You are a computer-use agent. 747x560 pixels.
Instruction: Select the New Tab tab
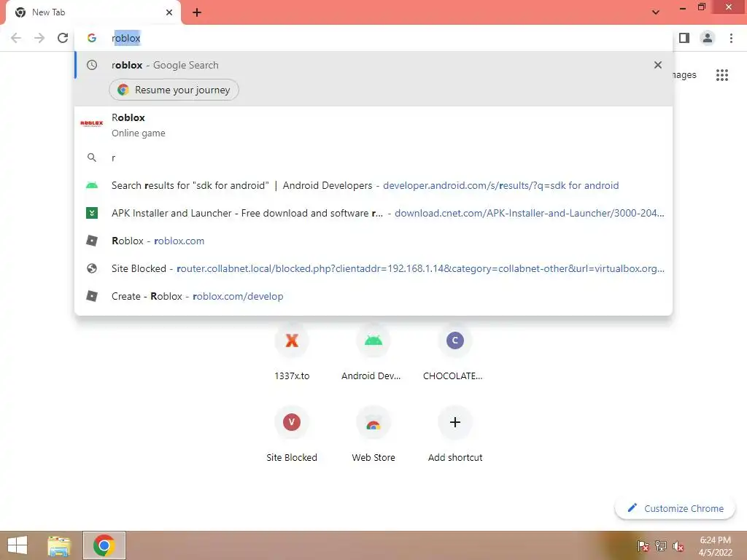coord(93,12)
